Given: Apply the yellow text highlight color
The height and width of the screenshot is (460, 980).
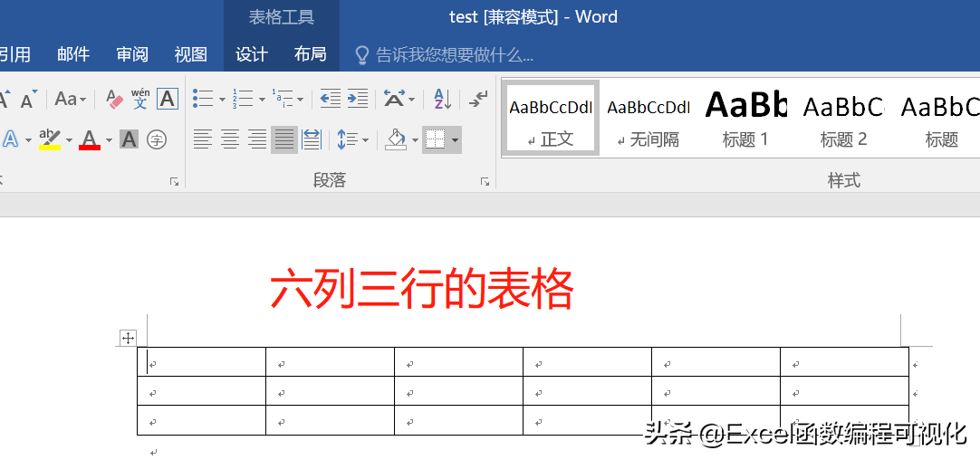Looking at the screenshot, I should (x=50, y=139).
